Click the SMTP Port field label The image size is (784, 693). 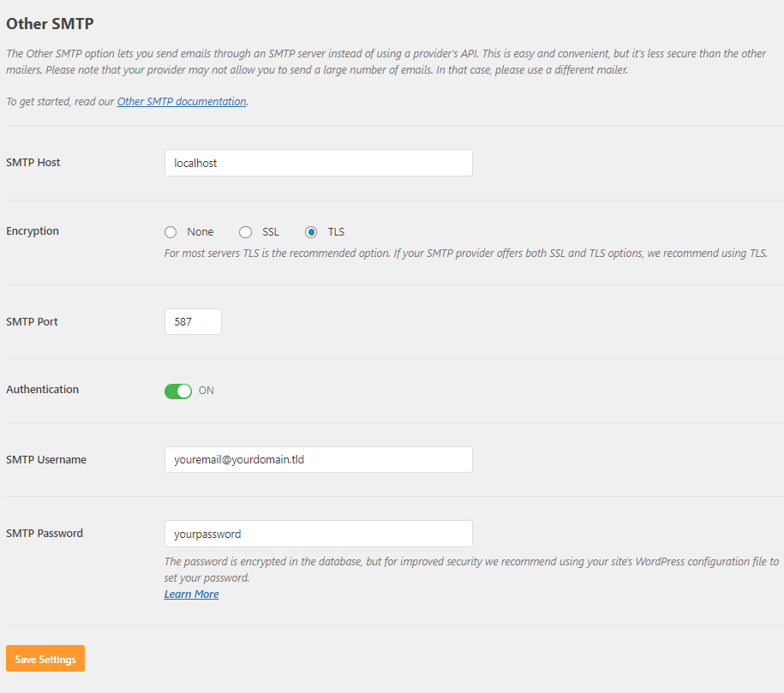pos(32,321)
